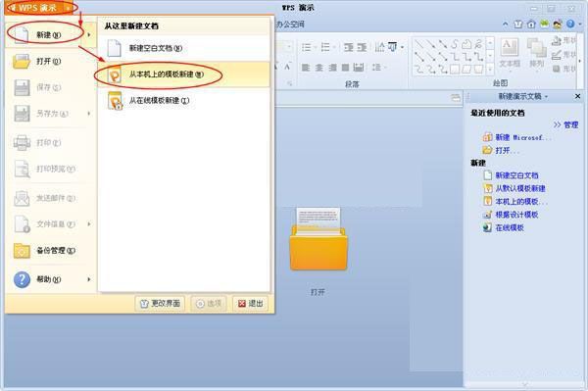Click the user avatar icon at top right
The height and width of the screenshot is (391, 588).
point(558,24)
